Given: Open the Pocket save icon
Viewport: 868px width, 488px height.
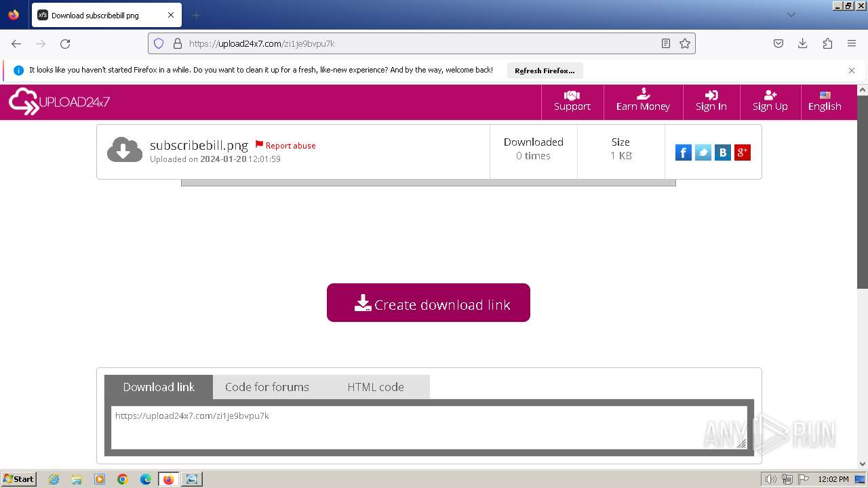Looking at the screenshot, I should tap(778, 43).
